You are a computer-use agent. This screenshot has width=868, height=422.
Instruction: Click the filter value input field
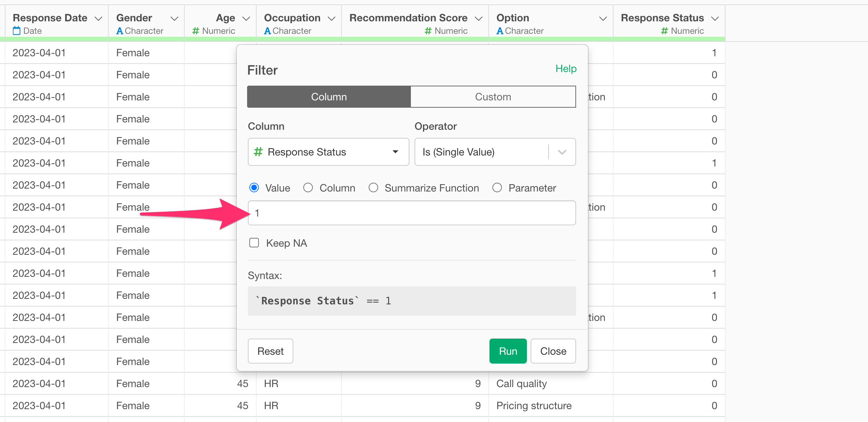[x=412, y=213]
